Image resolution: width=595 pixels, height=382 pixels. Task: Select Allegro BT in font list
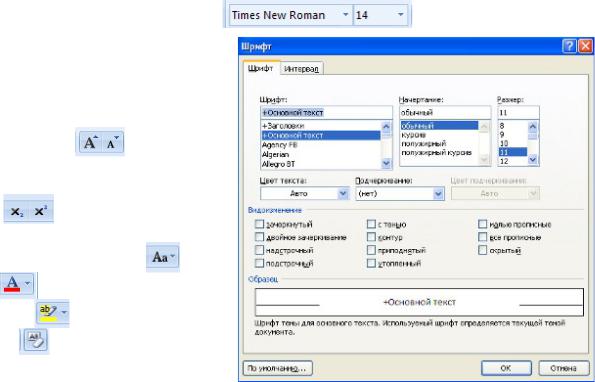coord(321,164)
